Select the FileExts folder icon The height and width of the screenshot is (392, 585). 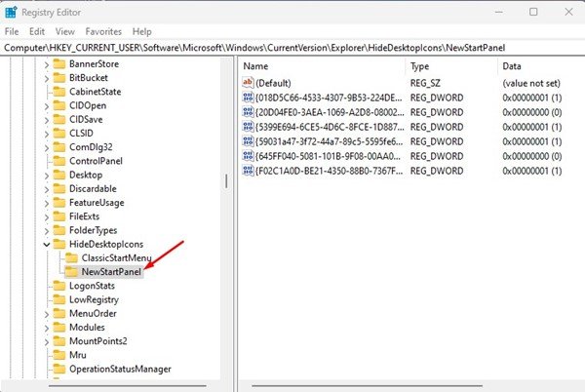[x=58, y=216]
